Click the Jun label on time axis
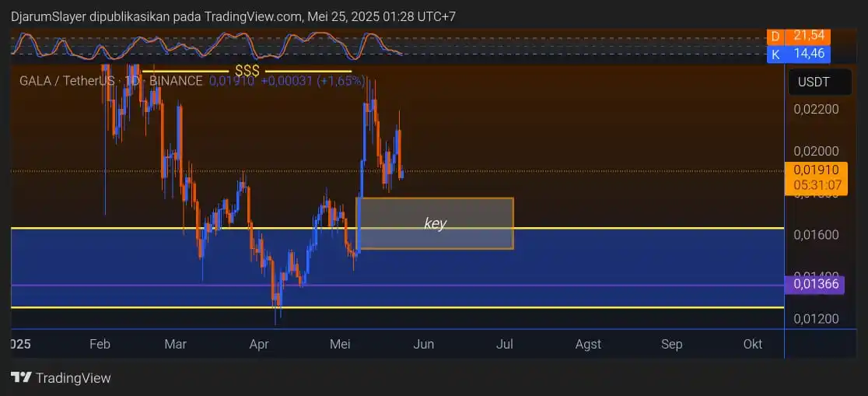Viewport: 868px width, 396px height. click(423, 344)
